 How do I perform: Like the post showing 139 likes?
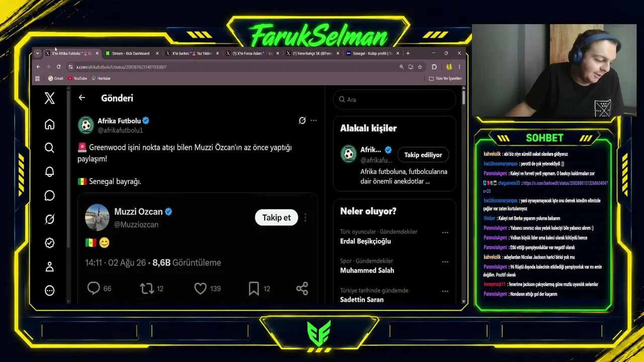(x=200, y=288)
